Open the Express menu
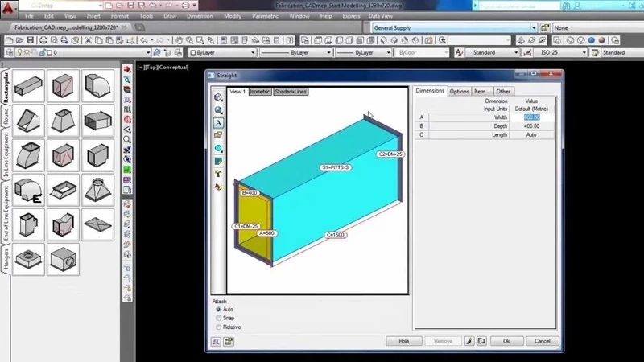The image size is (644, 362). pyautogui.click(x=351, y=16)
